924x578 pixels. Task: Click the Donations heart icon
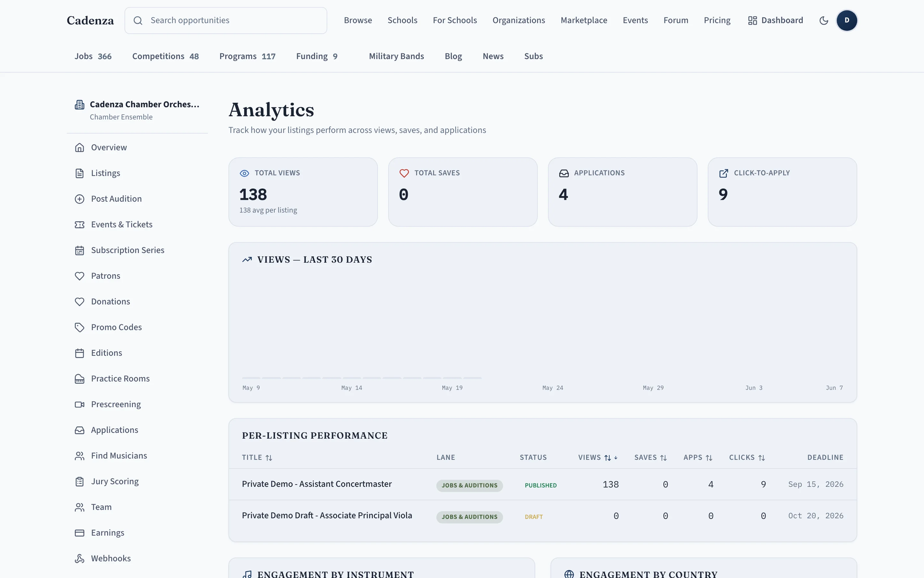pyautogui.click(x=80, y=302)
